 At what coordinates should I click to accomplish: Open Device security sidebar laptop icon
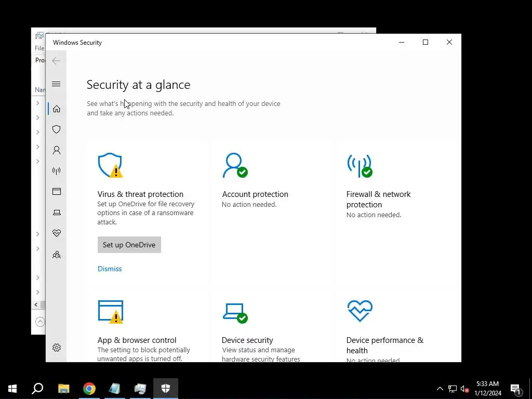pos(56,212)
